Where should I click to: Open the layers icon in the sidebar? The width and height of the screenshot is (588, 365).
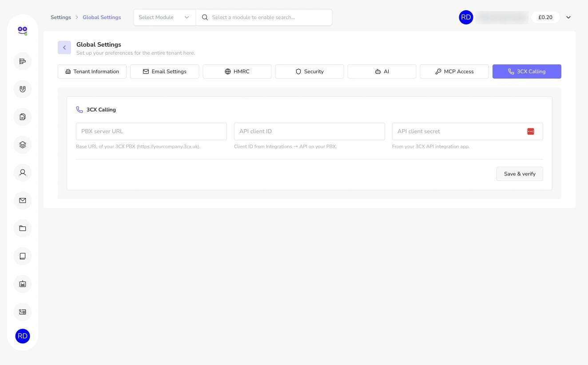pos(23,145)
